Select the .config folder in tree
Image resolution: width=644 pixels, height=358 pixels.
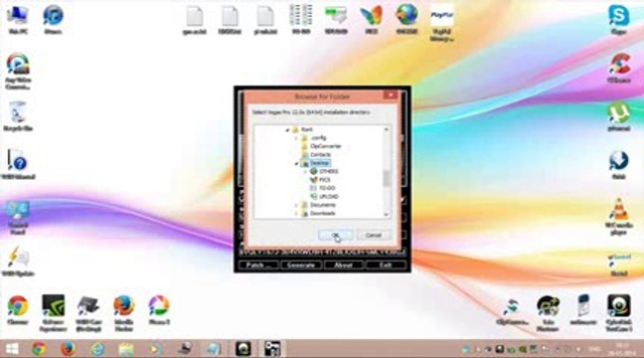coord(318,138)
